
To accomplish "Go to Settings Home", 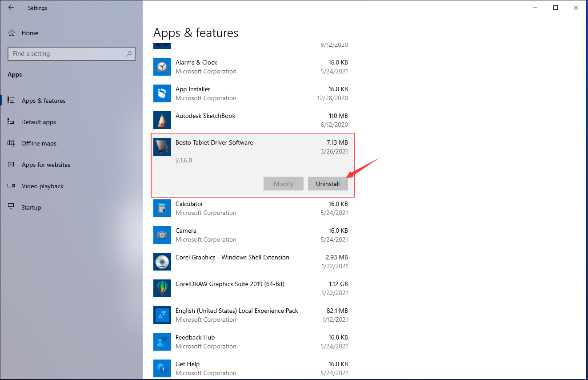I will tap(30, 33).
